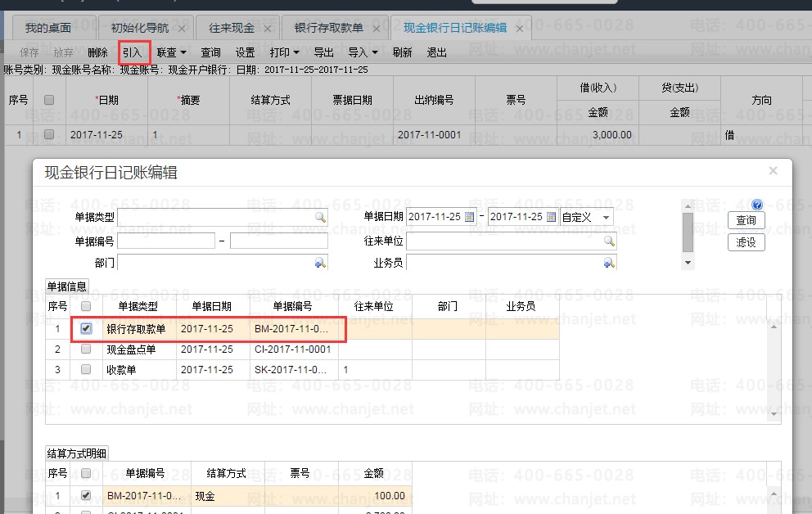Viewport: 812px width, 514px height.
Task: Open the start date calendar picker icon
Action: [x=469, y=217]
